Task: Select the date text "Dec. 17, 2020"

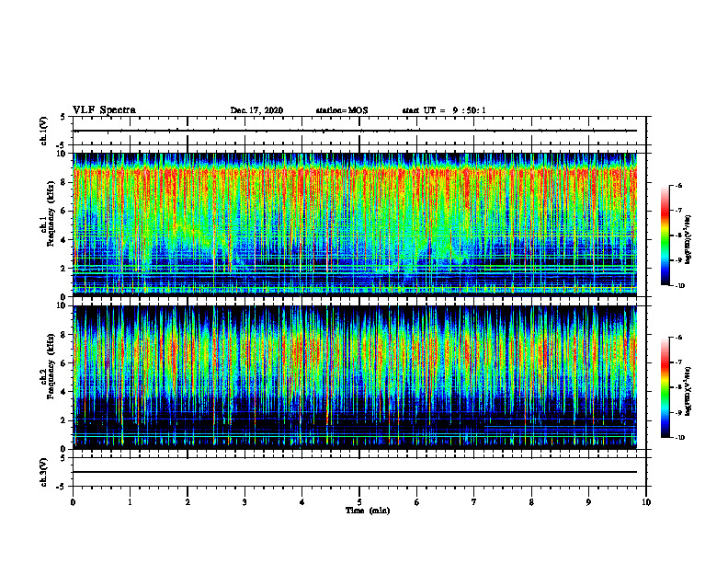Action: (x=256, y=110)
